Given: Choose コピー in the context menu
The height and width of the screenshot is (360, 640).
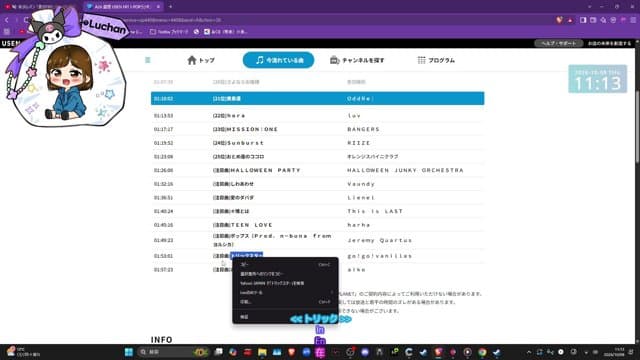Looking at the screenshot, I should click(285, 264).
